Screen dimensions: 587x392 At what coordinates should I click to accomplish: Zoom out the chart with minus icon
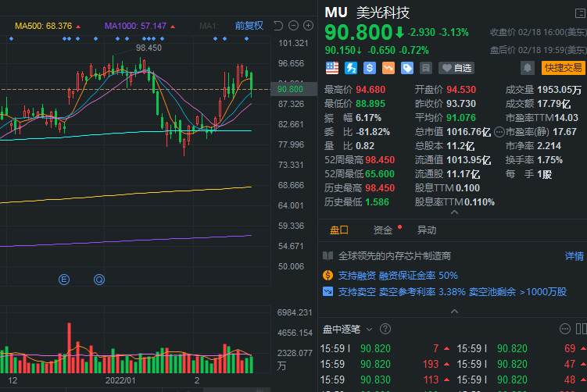tap(294, 26)
